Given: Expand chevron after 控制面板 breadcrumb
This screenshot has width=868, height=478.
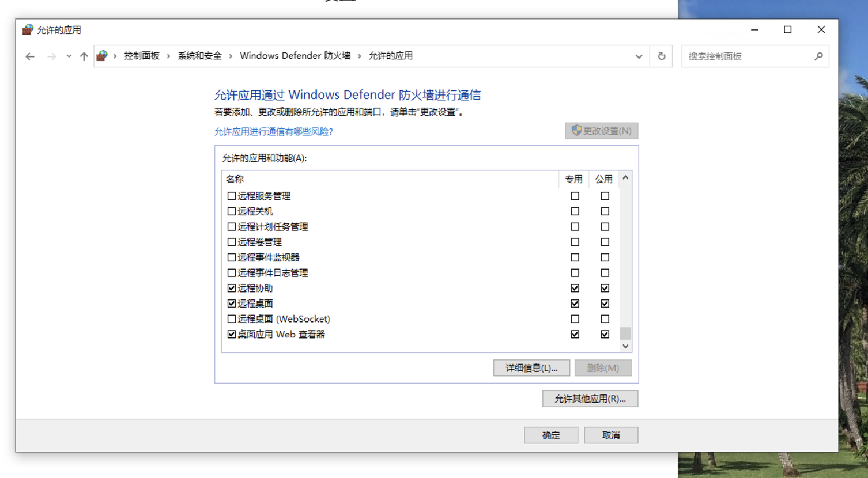Looking at the screenshot, I should (169, 56).
